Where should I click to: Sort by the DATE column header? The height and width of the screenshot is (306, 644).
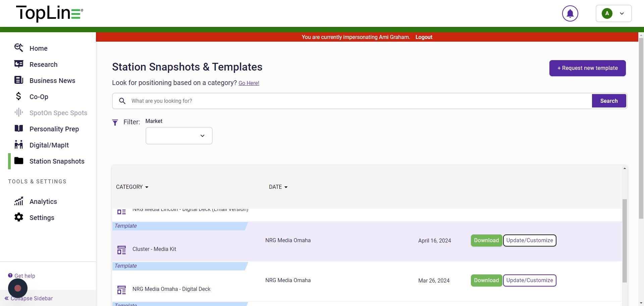(278, 187)
